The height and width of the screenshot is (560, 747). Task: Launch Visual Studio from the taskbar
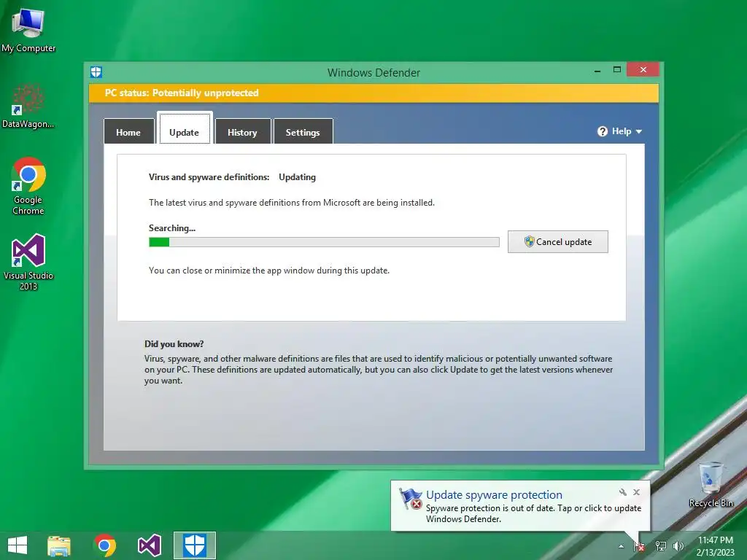click(149, 545)
